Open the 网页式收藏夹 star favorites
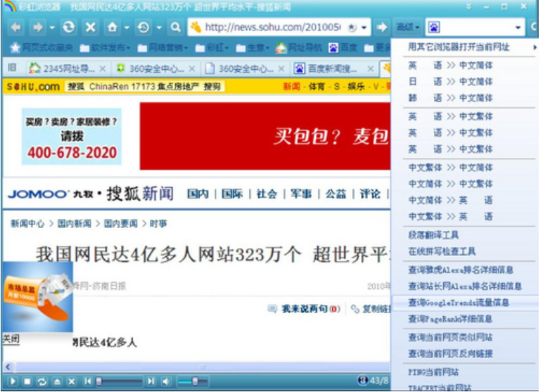 click(x=42, y=48)
